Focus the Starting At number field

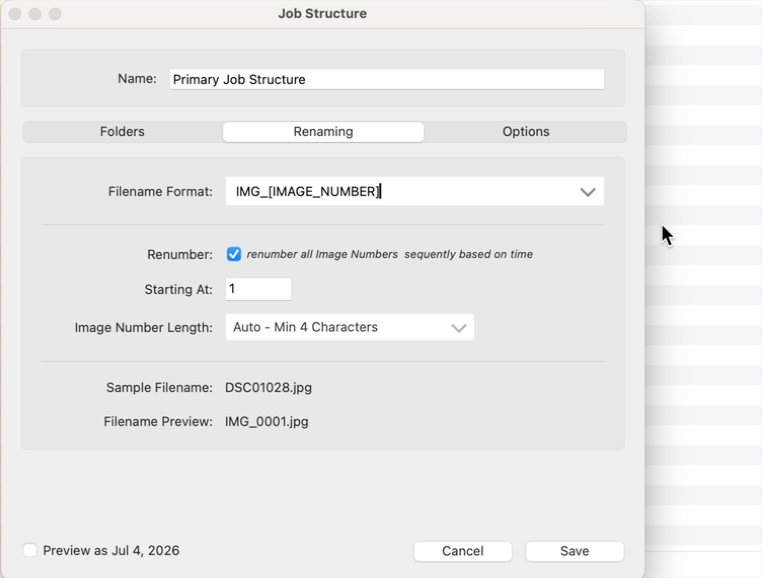coord(258,289)
